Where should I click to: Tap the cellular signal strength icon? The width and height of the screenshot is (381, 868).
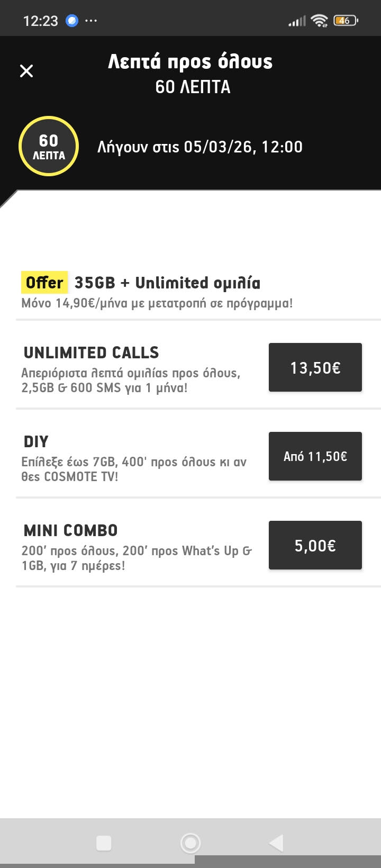(x=297, y=21)
